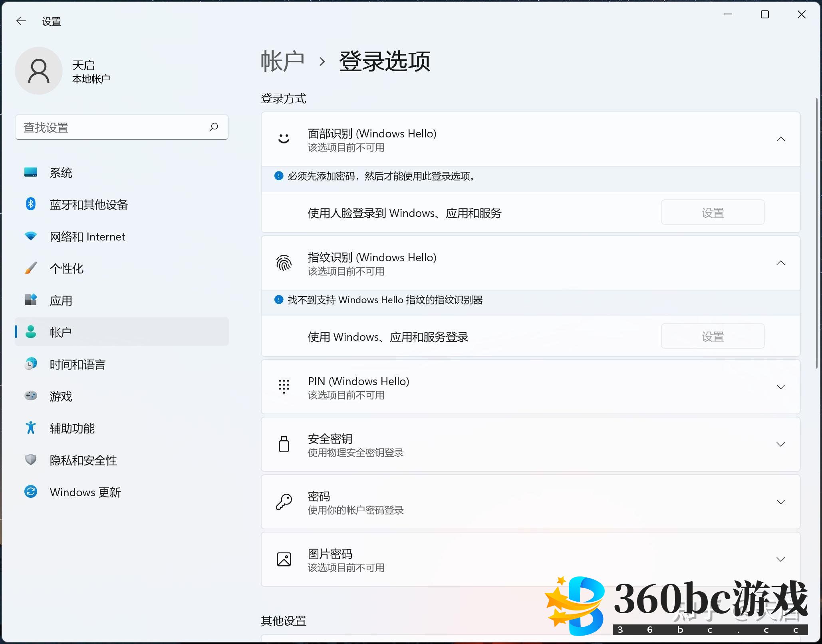Collapse the facial recognition section

780,139
